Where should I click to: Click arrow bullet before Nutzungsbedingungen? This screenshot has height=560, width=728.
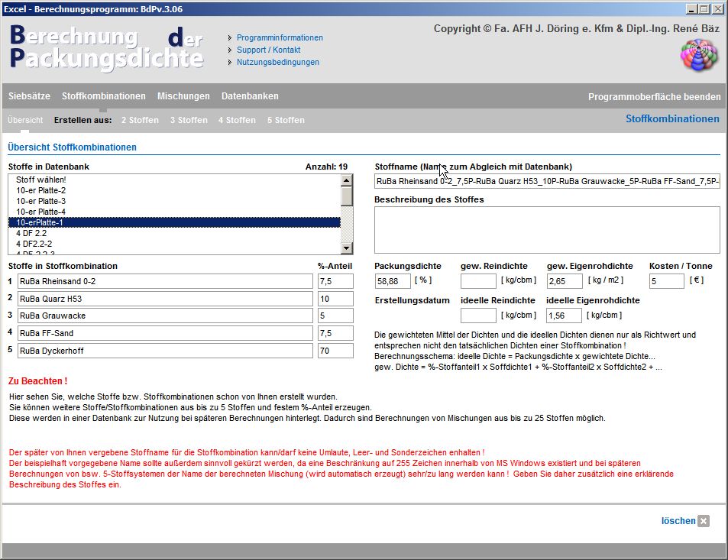230,62
